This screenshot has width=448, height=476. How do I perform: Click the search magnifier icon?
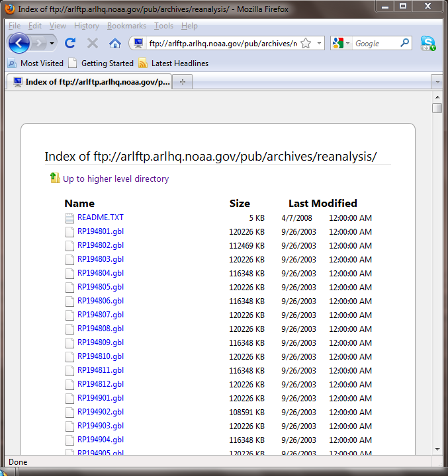(405, 44)
